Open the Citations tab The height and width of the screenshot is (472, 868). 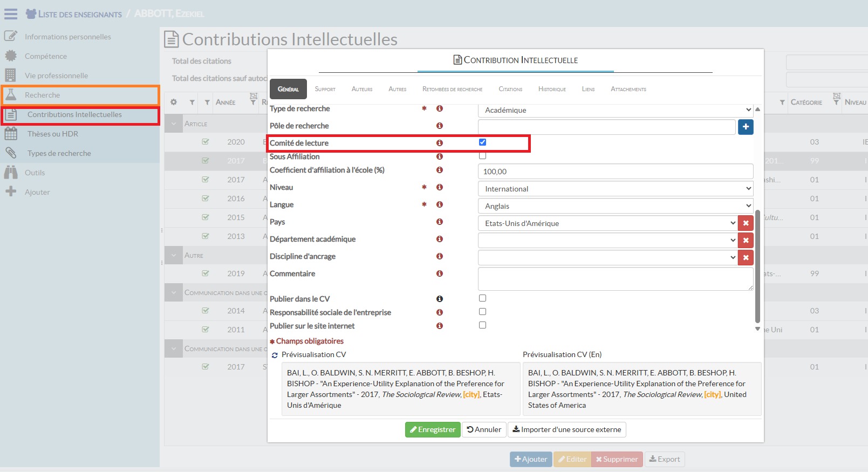pyautogui.click(x=510, y=89)
